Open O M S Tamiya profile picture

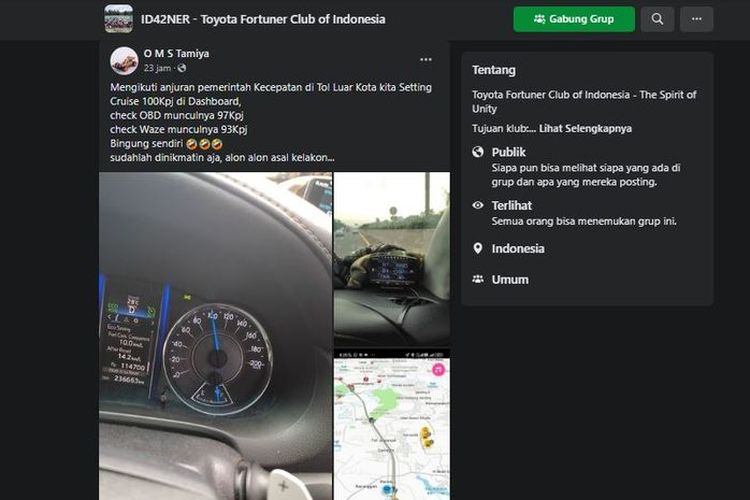[124, 61]
